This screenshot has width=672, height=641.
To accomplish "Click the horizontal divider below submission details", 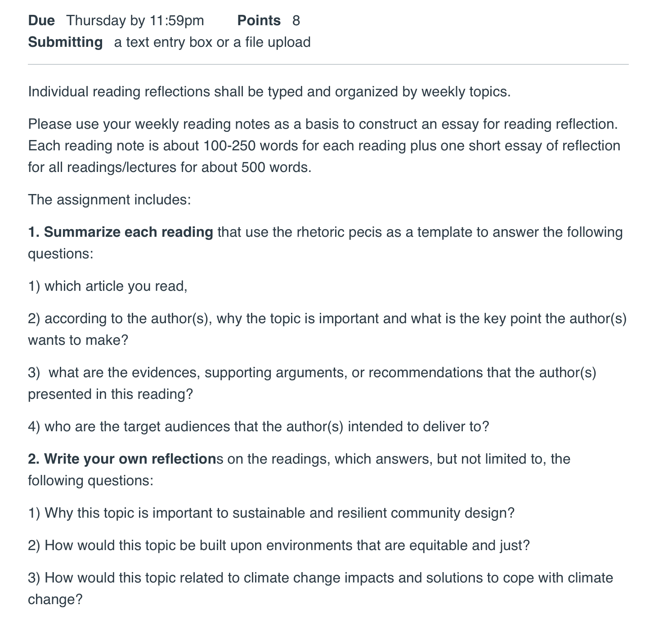I will [x=328, y=64].
